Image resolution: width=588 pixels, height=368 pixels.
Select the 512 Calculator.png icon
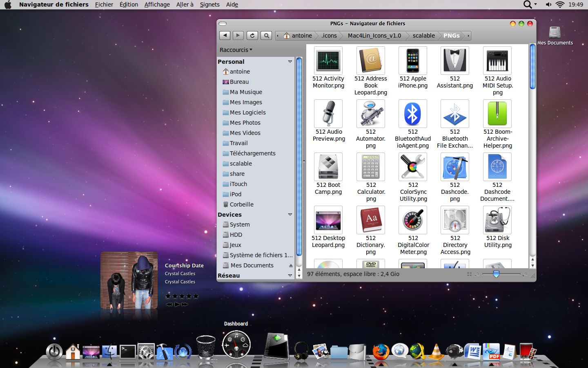pyautogui.click(x=371, y=167)
